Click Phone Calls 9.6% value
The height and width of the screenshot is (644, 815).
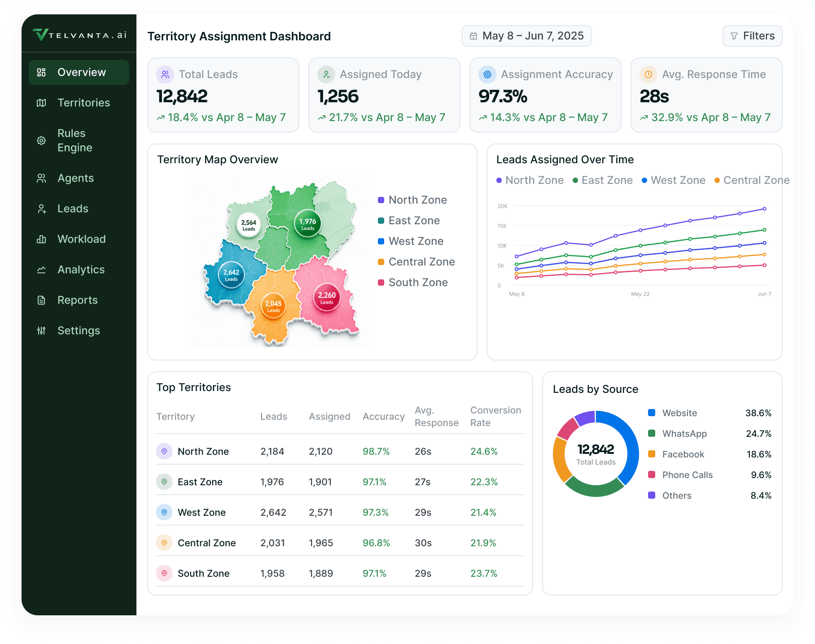pyautogui.click(x=761, y=475)
